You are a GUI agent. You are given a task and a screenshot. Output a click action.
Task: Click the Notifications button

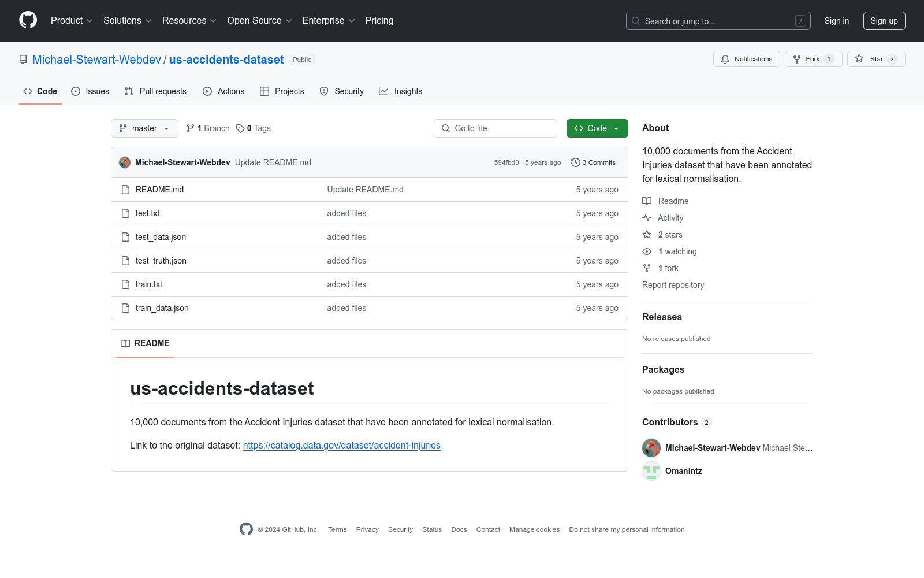click(x=747, y=59)
